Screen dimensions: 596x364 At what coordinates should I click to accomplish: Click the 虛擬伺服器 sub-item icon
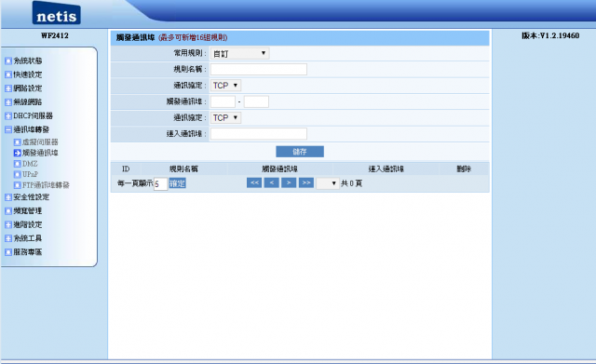(x=17, y=142)
